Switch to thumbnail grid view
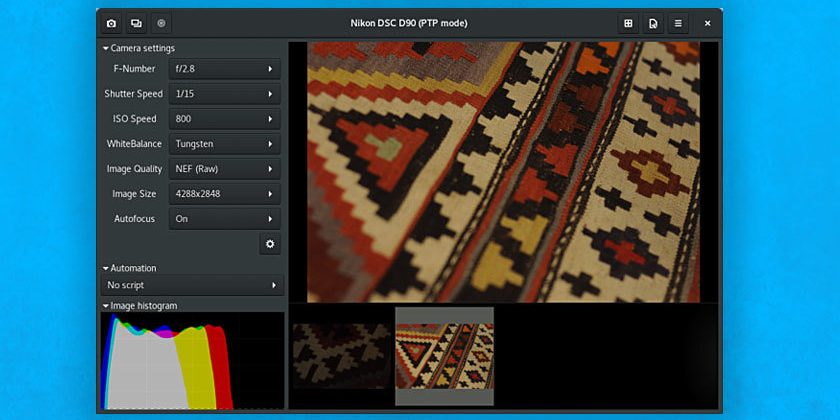Viewport: 840px width, 420px height. (x=628, y=23)
